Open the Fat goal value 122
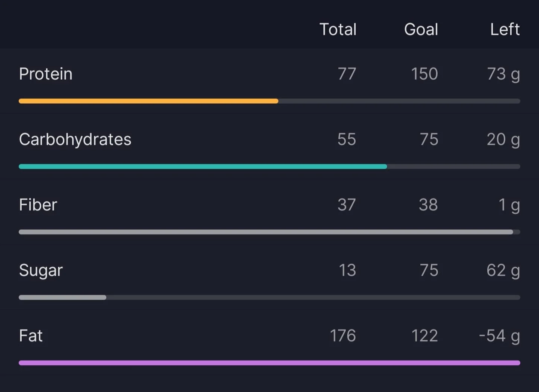Image resolution: width=539 pixels, height=392 pixels. coord(424,336)
